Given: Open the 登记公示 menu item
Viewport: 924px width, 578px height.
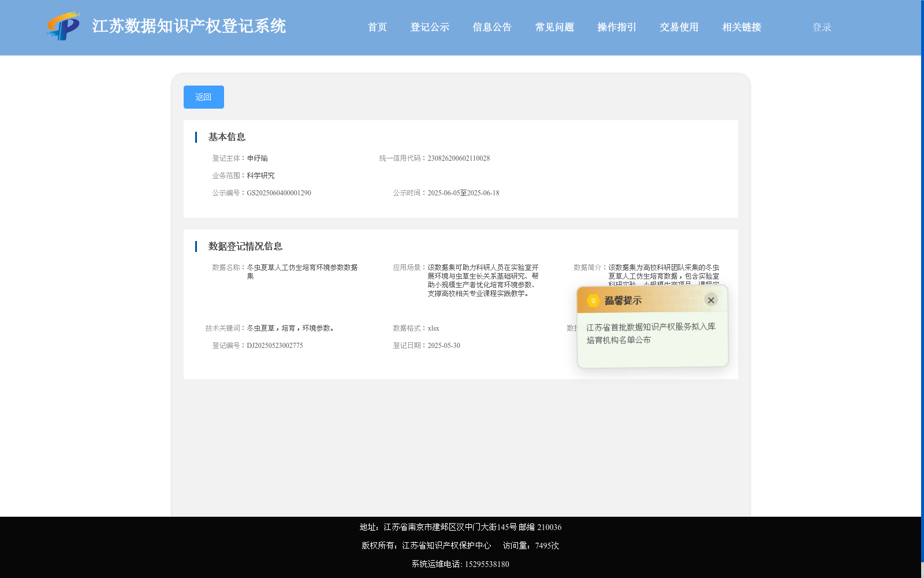Looking at the screenshot, I should click(430, 27).
